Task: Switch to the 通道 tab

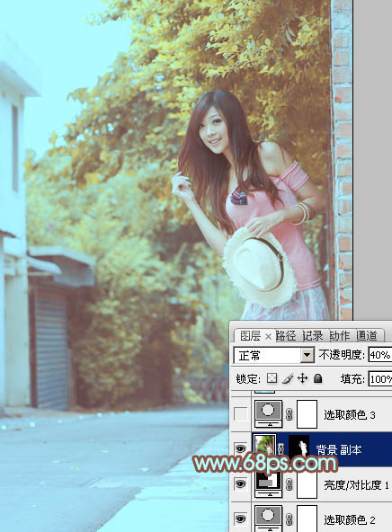Action: click(367, 336)
